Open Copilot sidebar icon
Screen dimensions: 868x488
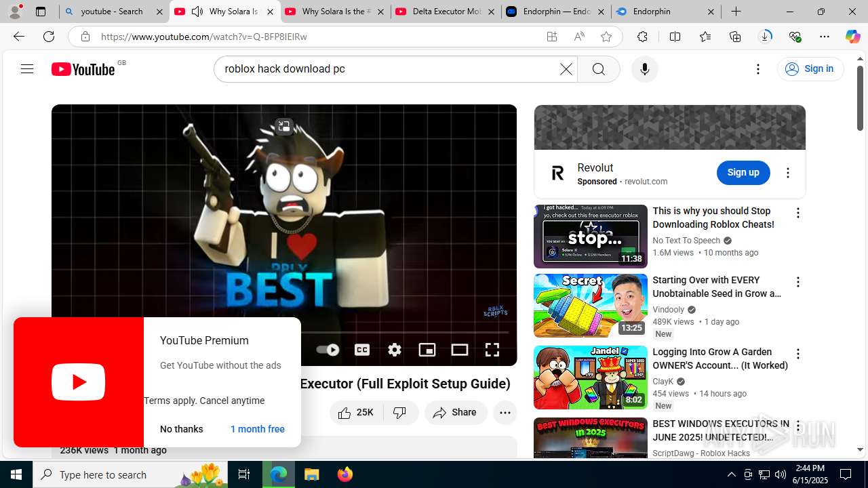(852, 37)
